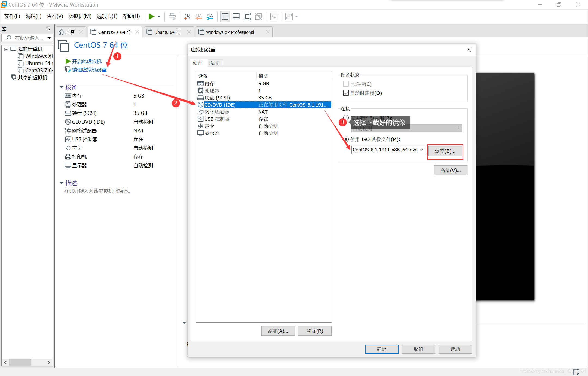This screenshot has height=376, width=588.
Task: Switch to the 选项 tab in settings dialog
Action: click(x=214, y=63)
